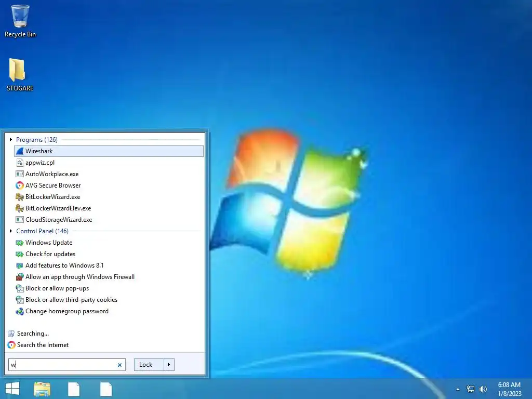This screenshot has width=532, height=399.
Task: Open Windows Update icon in results
Action: click(20, 243)
